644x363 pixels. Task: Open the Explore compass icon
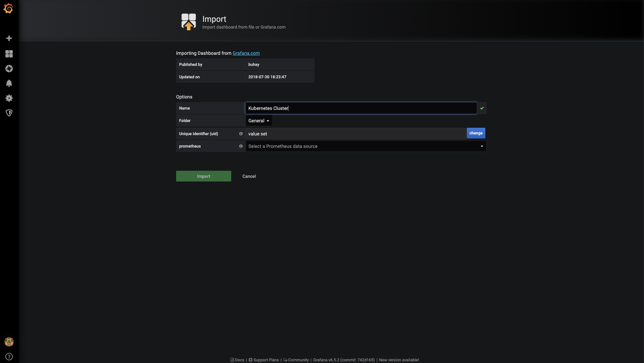[9, 69]
